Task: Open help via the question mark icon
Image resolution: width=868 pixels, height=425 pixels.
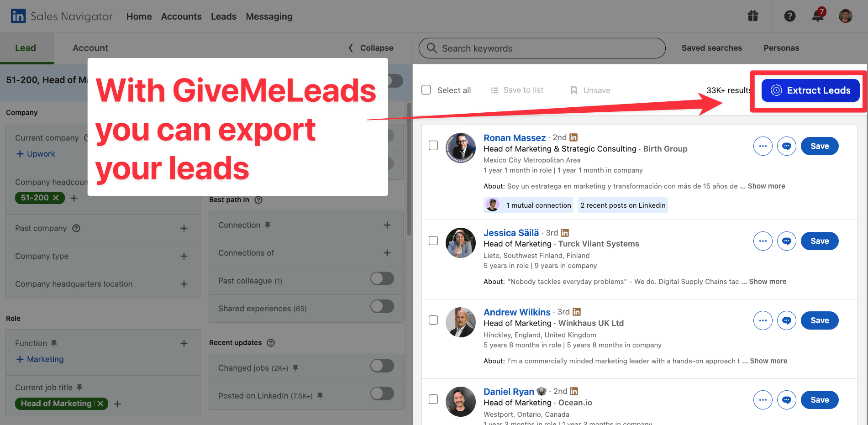Action: [x=790, y=16]
